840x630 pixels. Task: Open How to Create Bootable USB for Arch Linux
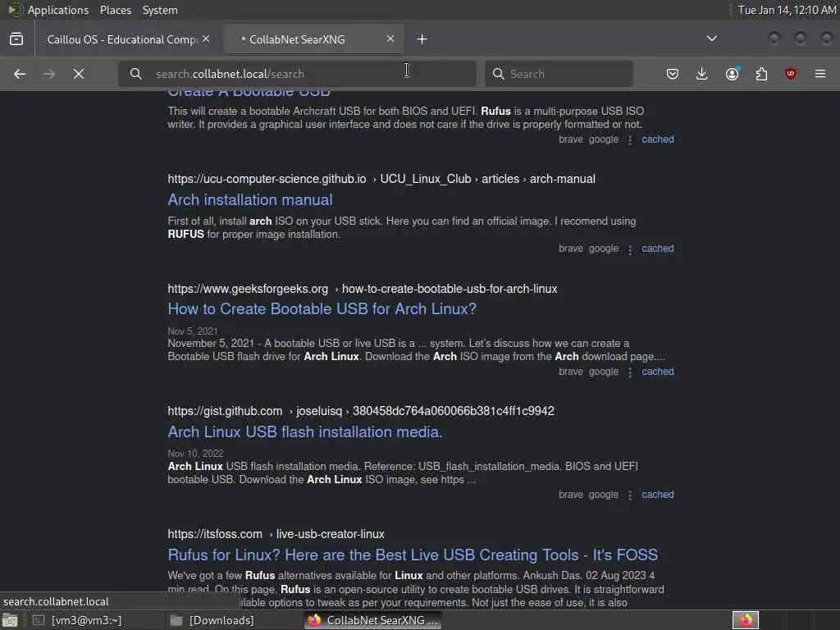pyautogui.click(x=322, y=309)
